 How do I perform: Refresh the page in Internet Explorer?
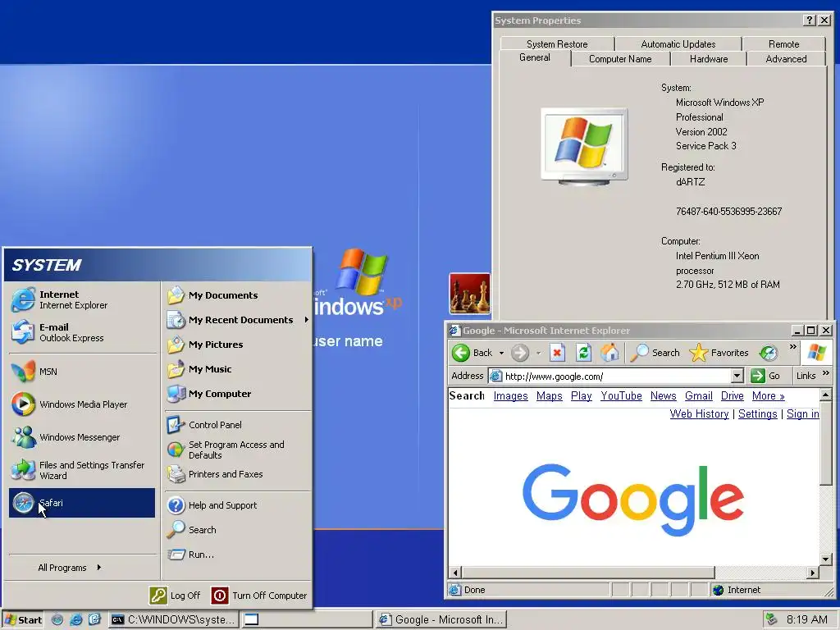point(583,353)
